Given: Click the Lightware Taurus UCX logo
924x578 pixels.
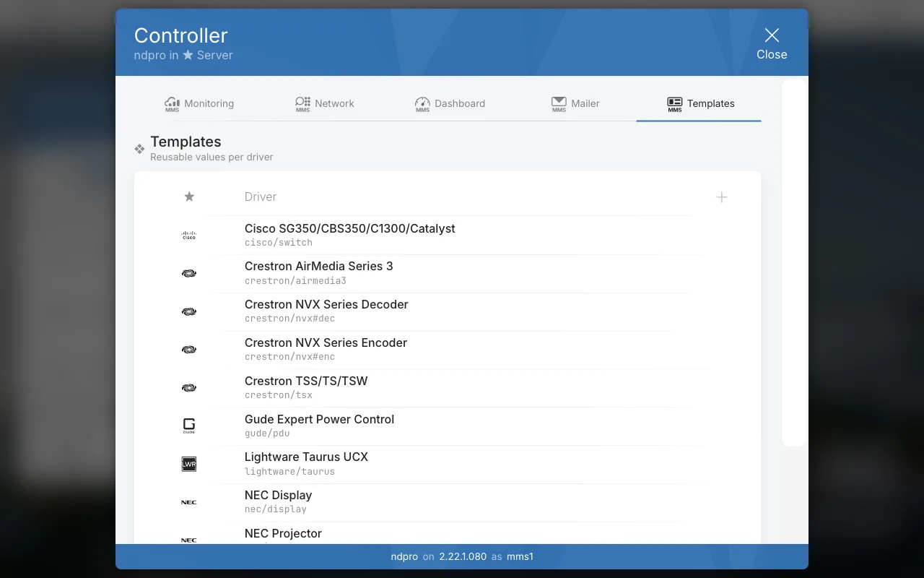Looking at the screenshot, I should [189, 464].
